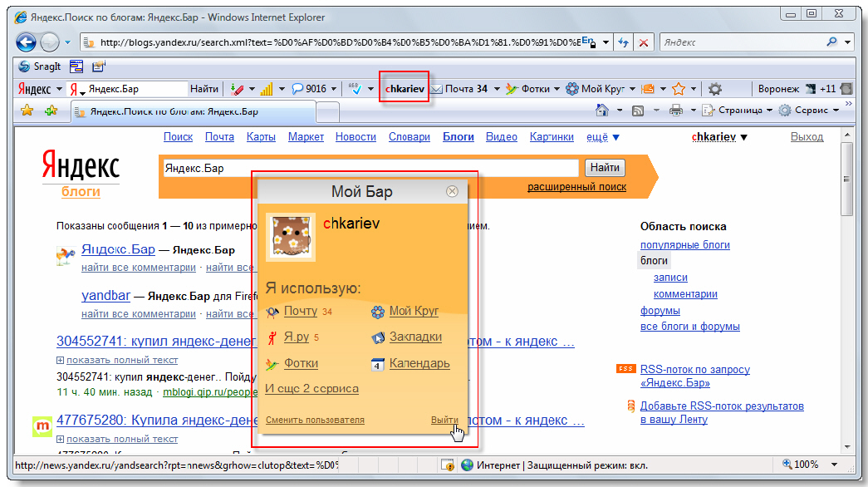The image size is (868, 487).
Task: Stop loading with the red X icon
Action: pyautogui.click(x=643, y=42)
